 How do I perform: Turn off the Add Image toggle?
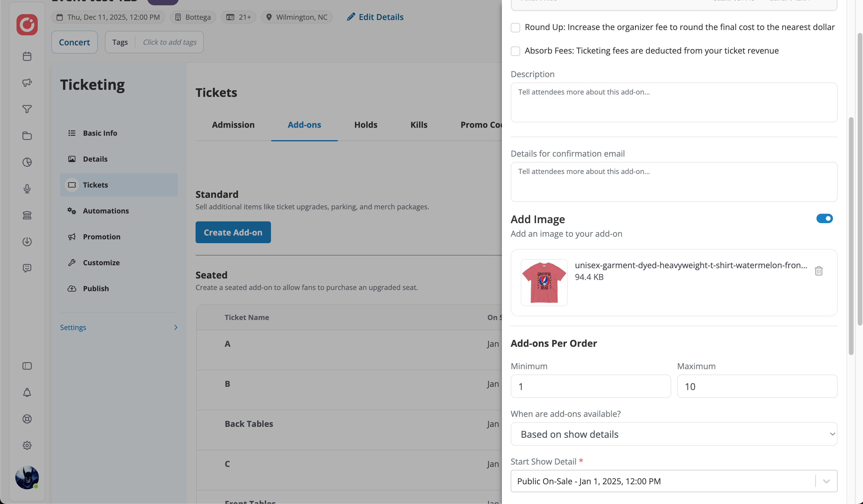[824, 218]
